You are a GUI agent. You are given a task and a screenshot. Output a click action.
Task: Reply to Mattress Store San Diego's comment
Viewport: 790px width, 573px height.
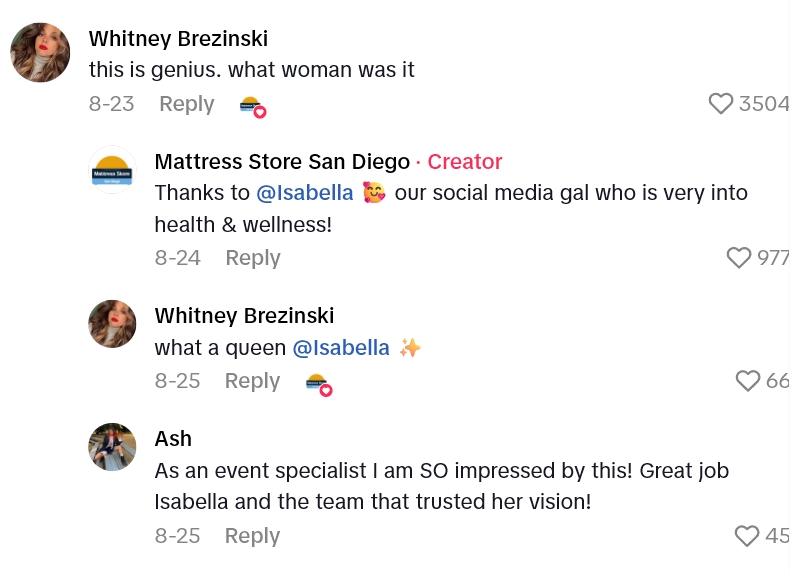click(252, 258)
